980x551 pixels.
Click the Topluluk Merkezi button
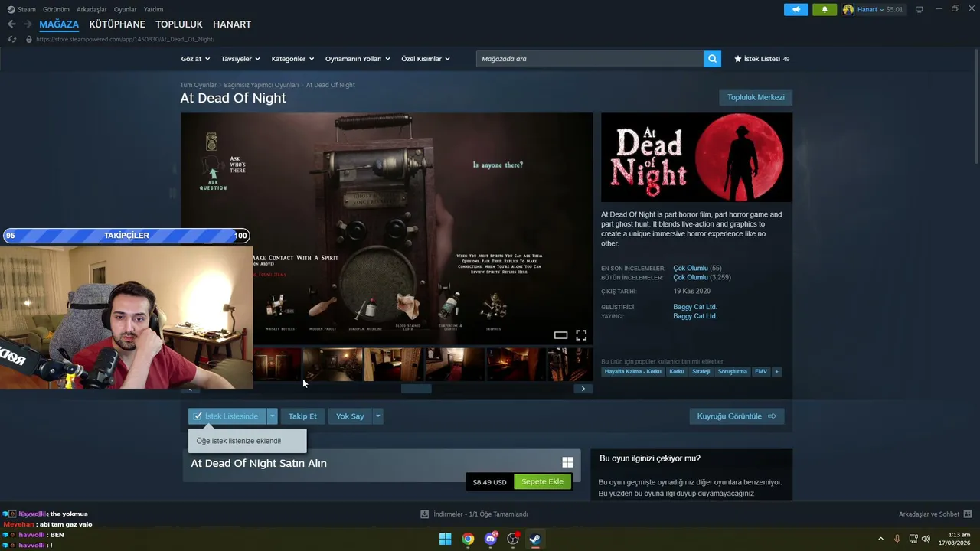pos(756,97)
